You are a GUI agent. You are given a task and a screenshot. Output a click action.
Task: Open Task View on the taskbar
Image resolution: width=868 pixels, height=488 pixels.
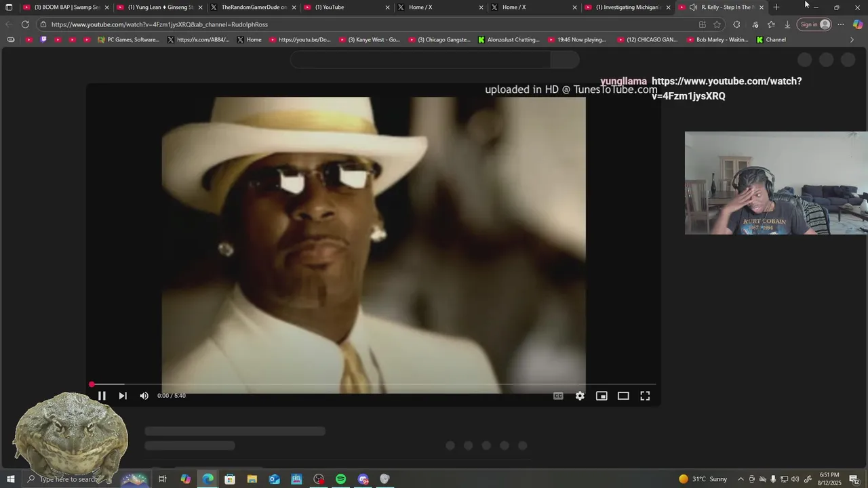click(163, 479)
